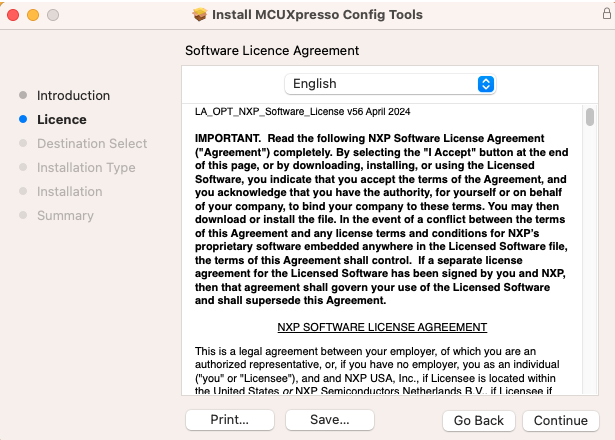Click the Installation Type step
This screenshot has height=440, width=615.
coord(86,167)
